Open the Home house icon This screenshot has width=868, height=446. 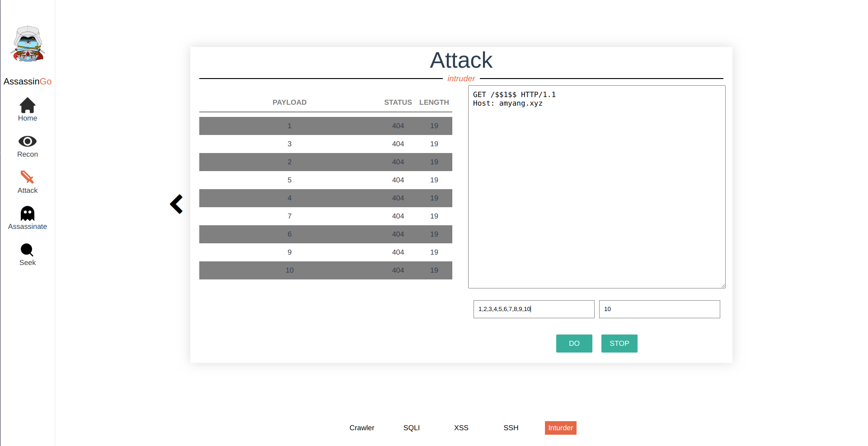(x=28, y=106)
